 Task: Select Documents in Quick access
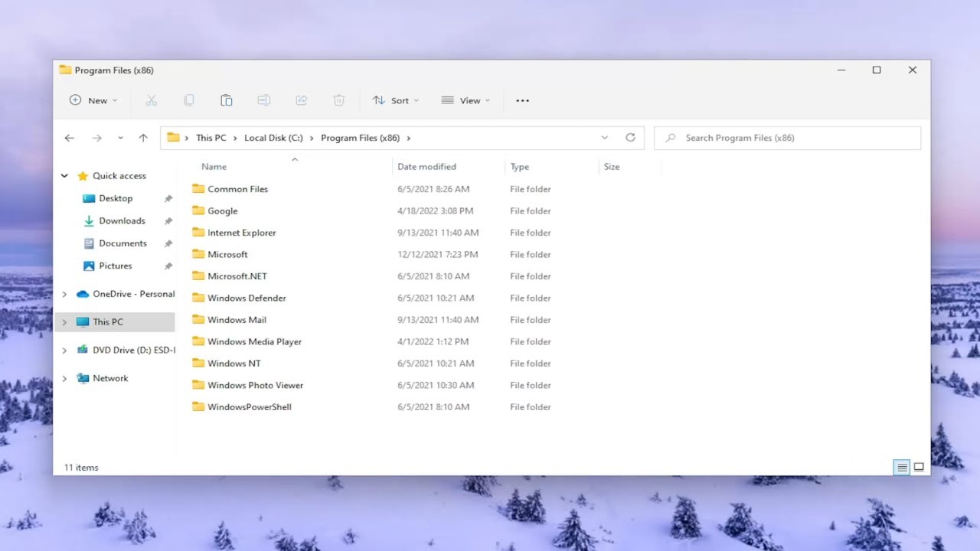(122, 243)
